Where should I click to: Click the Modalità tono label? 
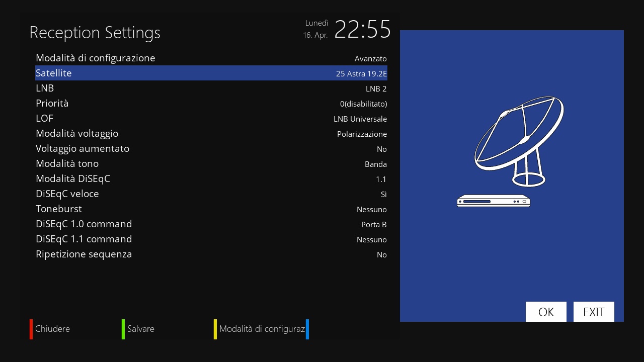pyautogui.click(x=67, y=163)
